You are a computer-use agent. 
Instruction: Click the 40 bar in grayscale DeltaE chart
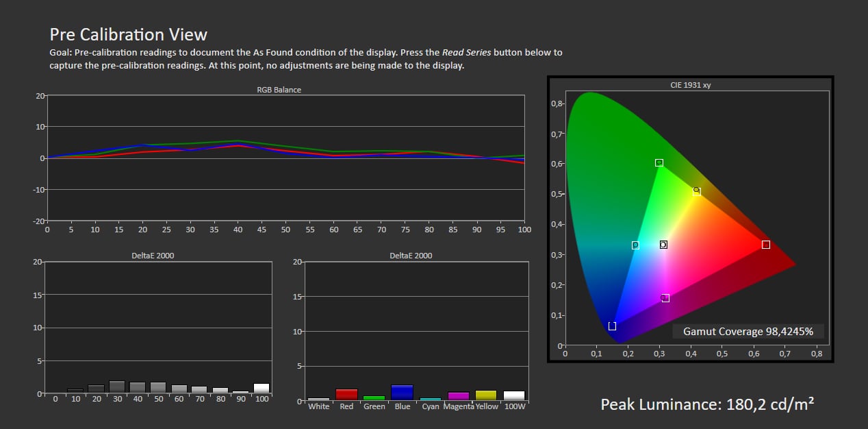(x=137, y=388)
